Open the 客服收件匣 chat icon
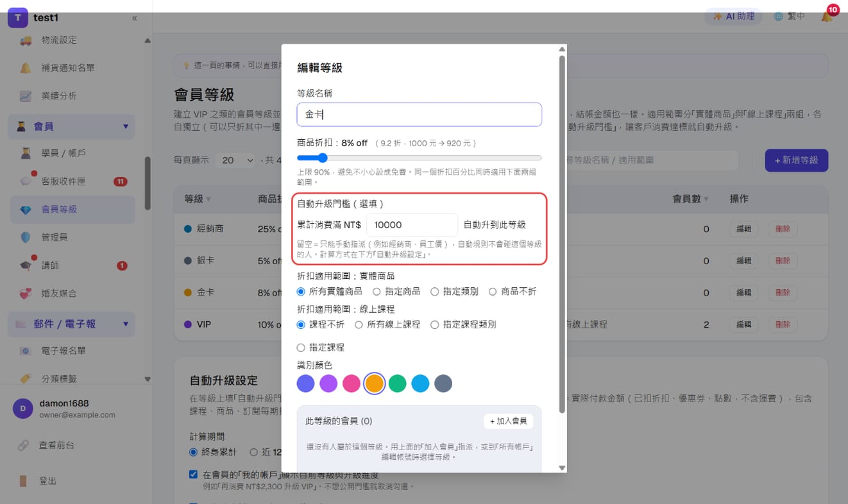The height and width of the screenshot is (504, 848). click(26, 181)
